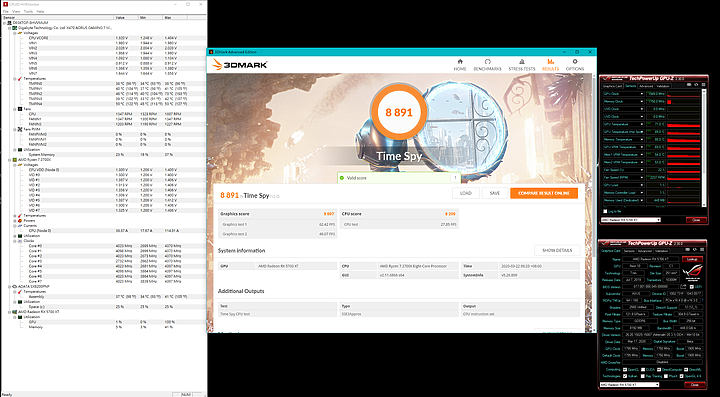This screenshot has width=720, height=397.
Task: Select AMD Radeon RX 5700 XT icon in HWMonitor
Action: click(x=15, y=312)
